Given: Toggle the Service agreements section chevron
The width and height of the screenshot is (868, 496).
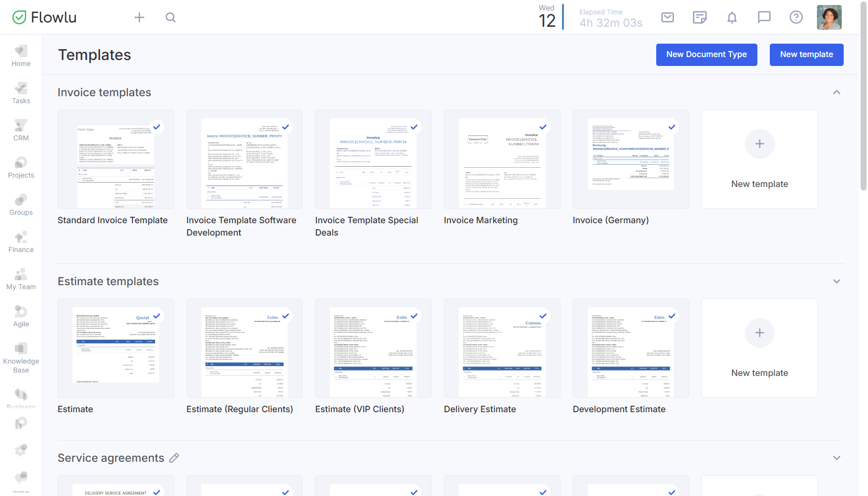Looking at the screenshot, I should [837, 458].
